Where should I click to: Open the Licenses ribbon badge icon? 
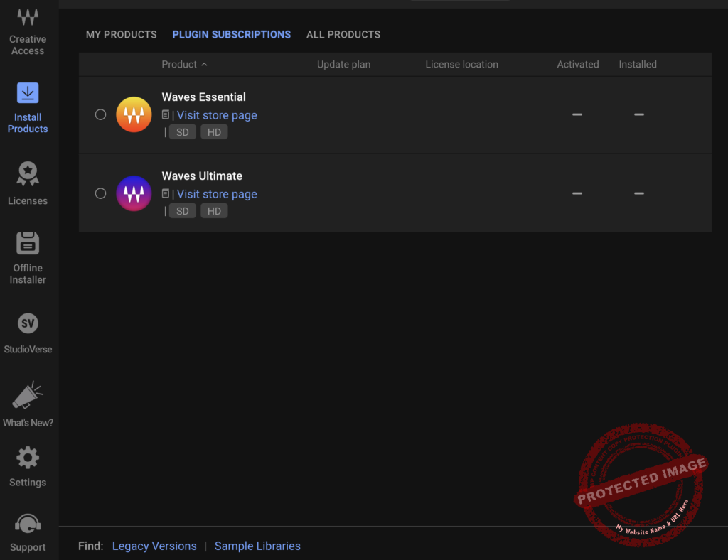[28, 174]
